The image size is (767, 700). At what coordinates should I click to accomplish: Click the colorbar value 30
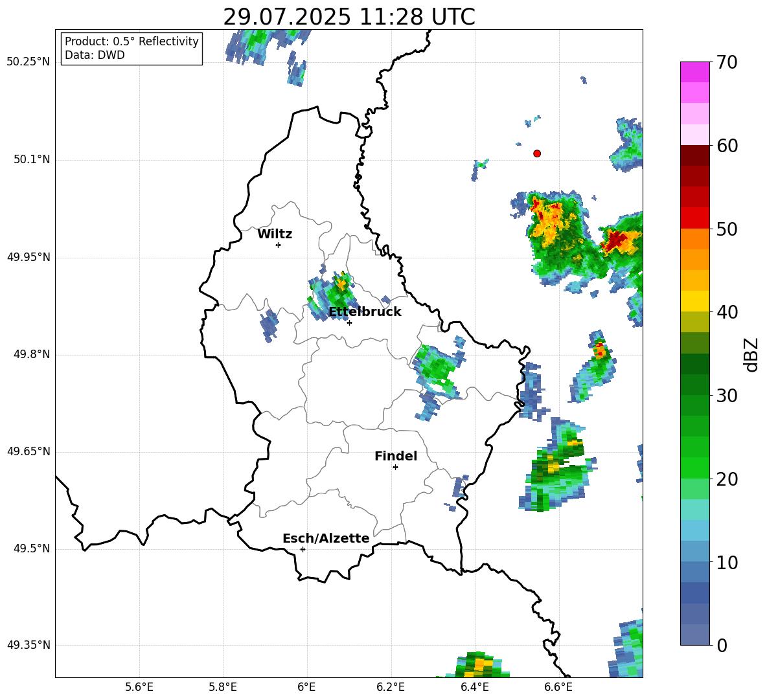coord(726,396)
